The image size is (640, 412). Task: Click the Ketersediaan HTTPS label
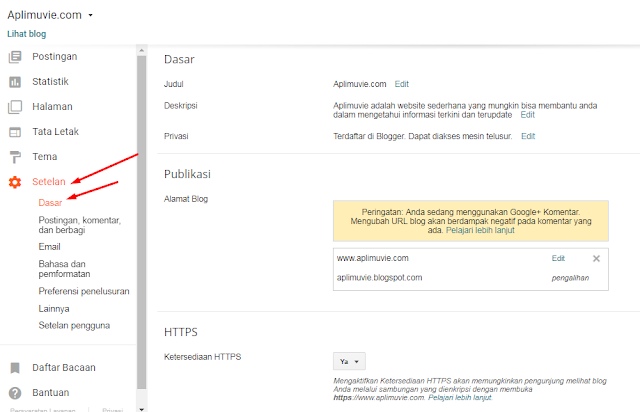(202, 357)
